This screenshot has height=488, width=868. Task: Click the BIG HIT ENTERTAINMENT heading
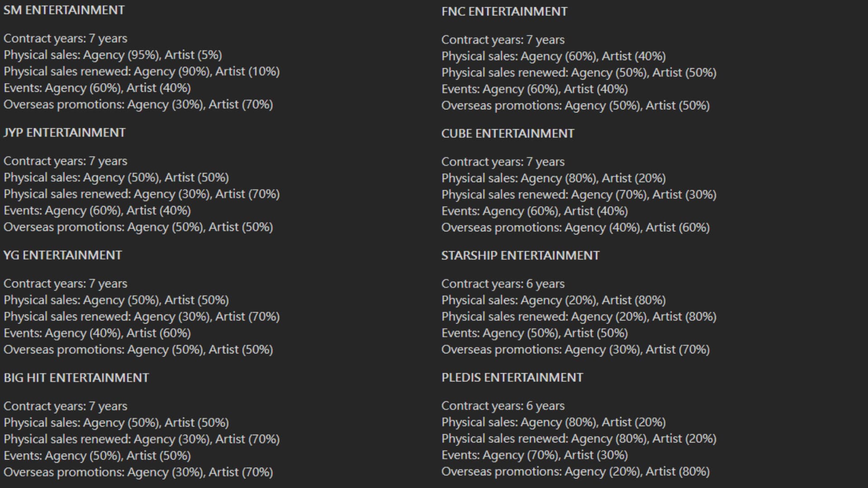point(76,378)
